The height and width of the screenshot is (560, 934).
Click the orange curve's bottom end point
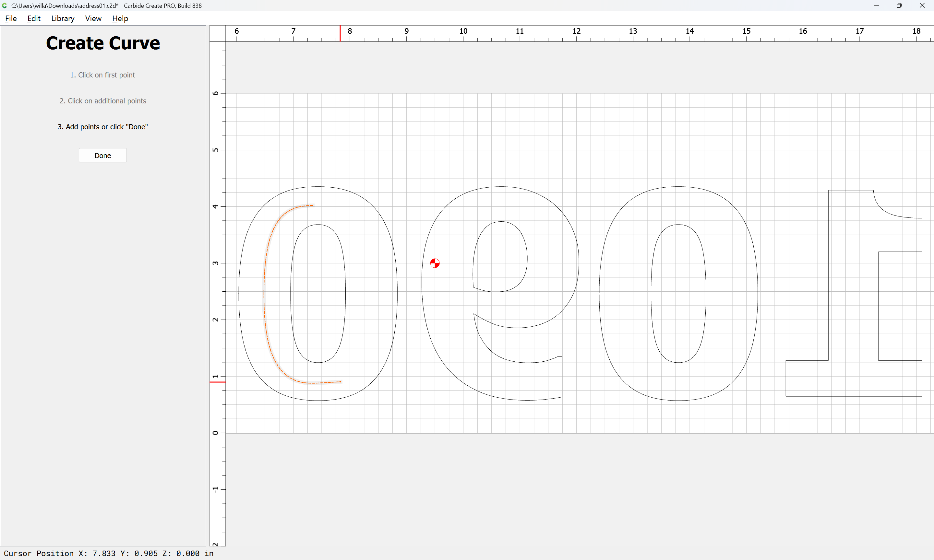coord(341,381)
